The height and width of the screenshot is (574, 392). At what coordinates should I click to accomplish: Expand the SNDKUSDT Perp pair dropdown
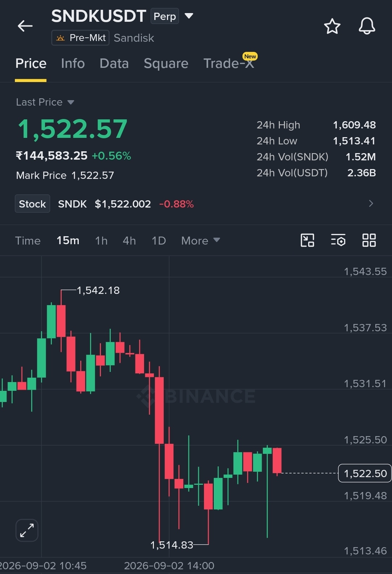189,16
